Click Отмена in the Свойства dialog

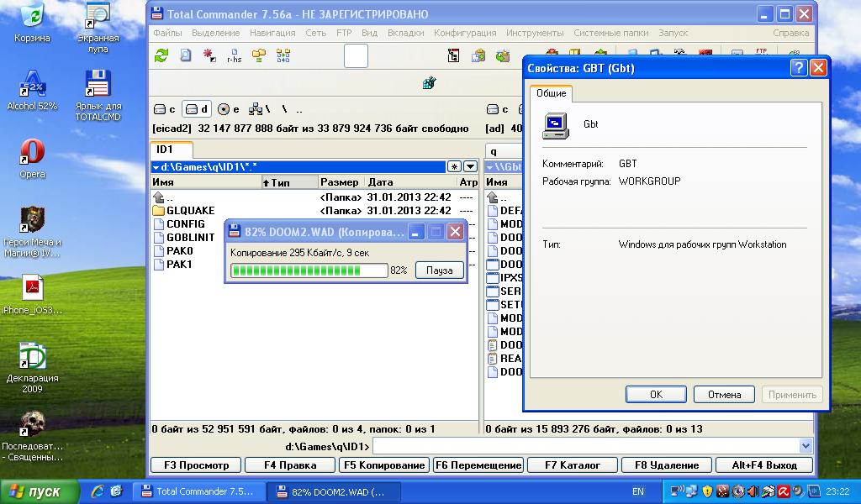[x=724, y=394]
